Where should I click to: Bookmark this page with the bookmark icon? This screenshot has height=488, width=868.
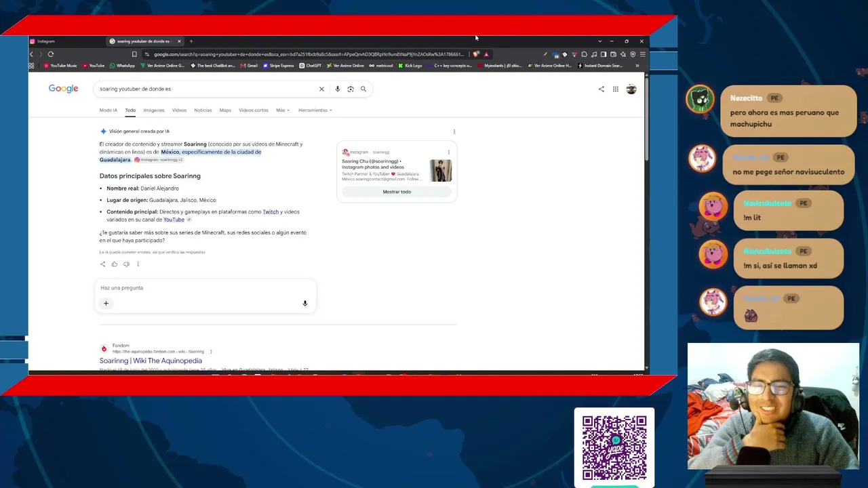134,54
